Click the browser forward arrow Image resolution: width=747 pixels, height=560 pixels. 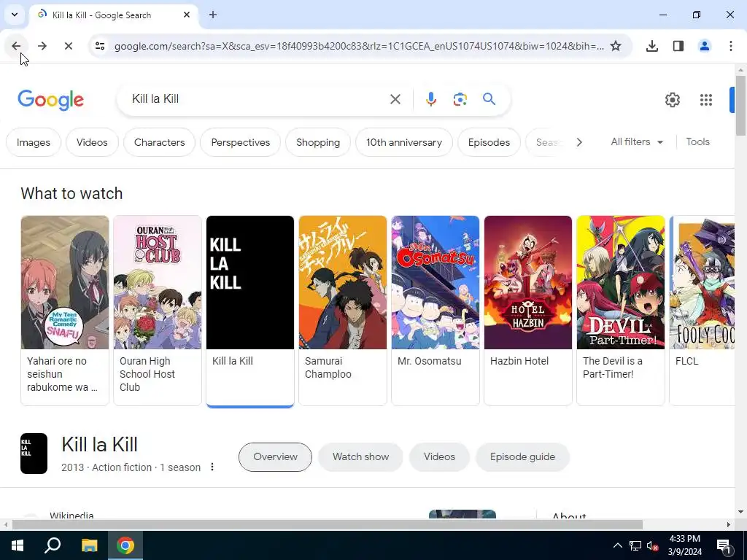[42, 46]
